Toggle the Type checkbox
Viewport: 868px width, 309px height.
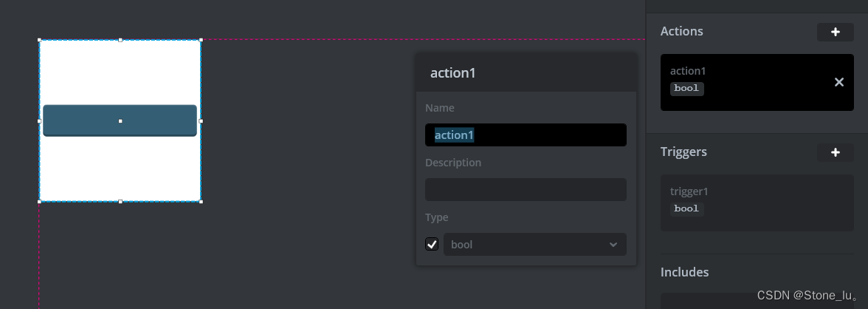pyautogui.click(x=432, y=244)
